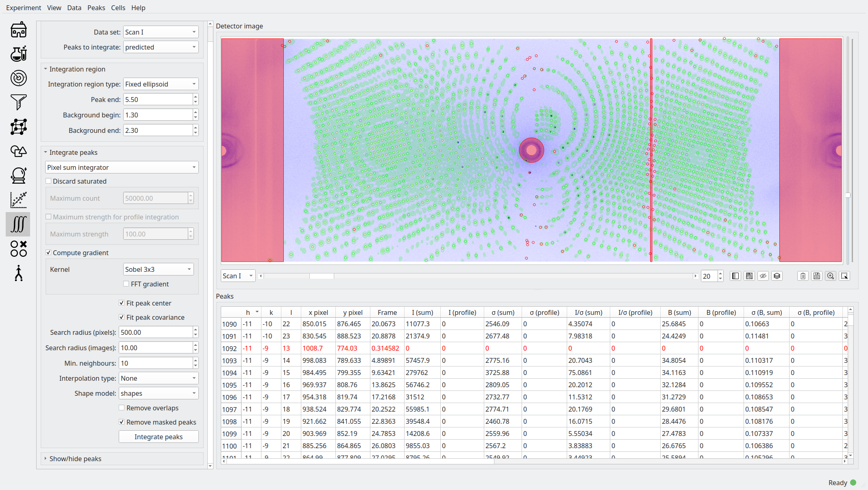868x490 pixels.
Task: Click the zoom magnifier toolbar icon
Action: 831,276
